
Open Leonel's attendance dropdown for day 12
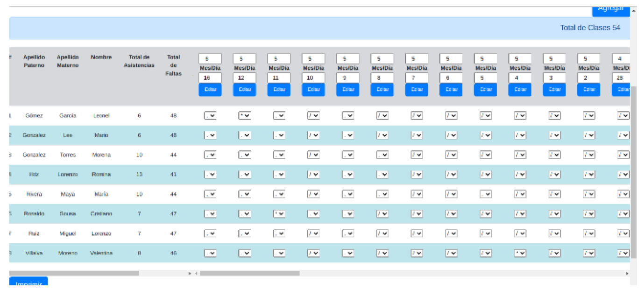245,116
